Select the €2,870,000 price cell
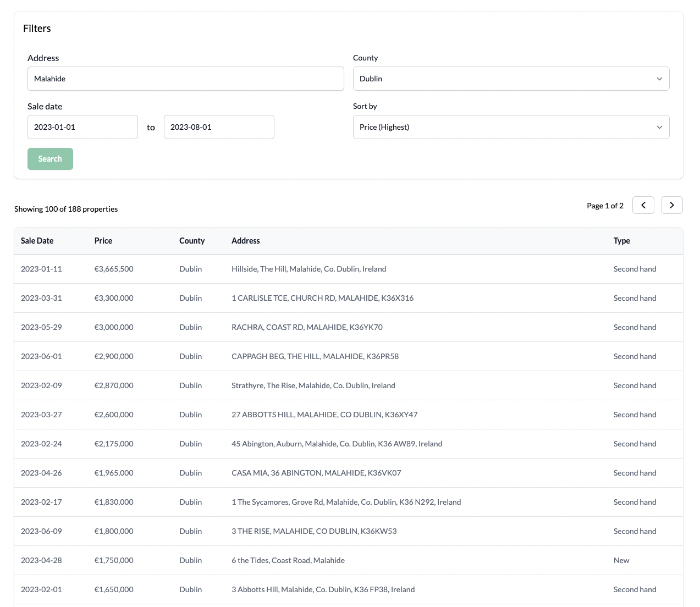Image resolution: width=700 pixels, height=607 pixels. [114, 385]
